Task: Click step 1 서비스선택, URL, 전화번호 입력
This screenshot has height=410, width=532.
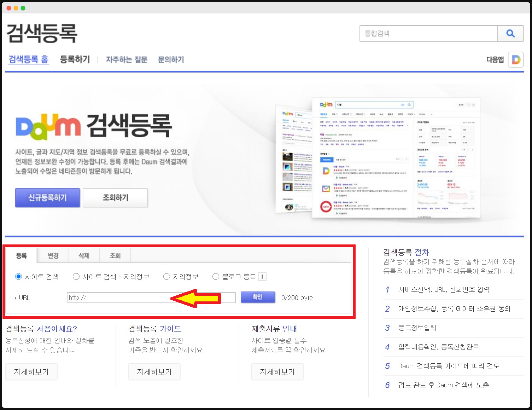Action: (x=444, y=290)
